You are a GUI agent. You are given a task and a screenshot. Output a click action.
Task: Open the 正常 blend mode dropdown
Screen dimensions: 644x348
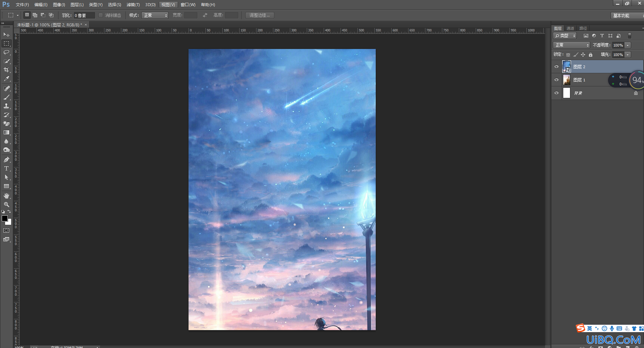pos(571,45)
